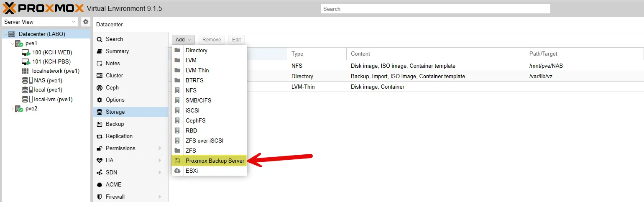644x202 pixels.
Task: Expand the Permissions submenu arrow
Action: click(x=160, y=148)
